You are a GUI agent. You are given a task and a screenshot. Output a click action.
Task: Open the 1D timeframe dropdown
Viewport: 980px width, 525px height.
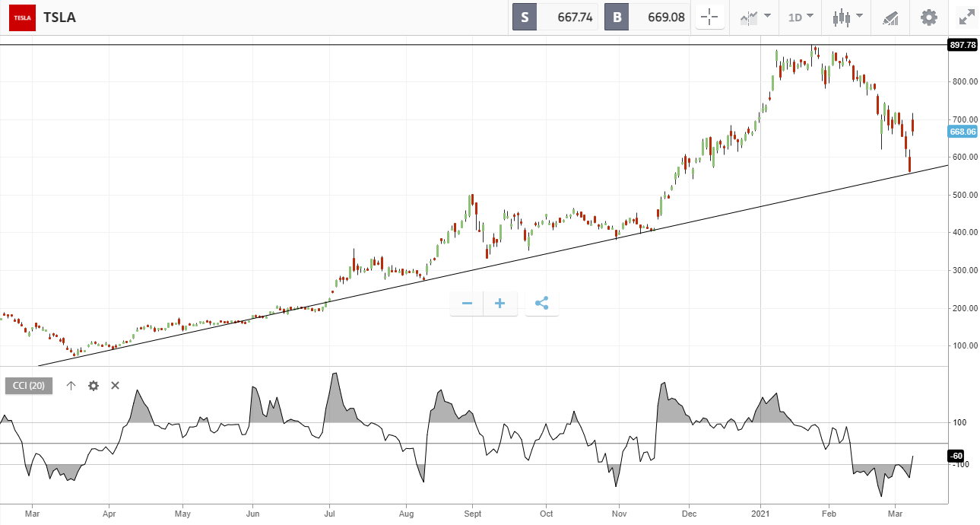800,17
